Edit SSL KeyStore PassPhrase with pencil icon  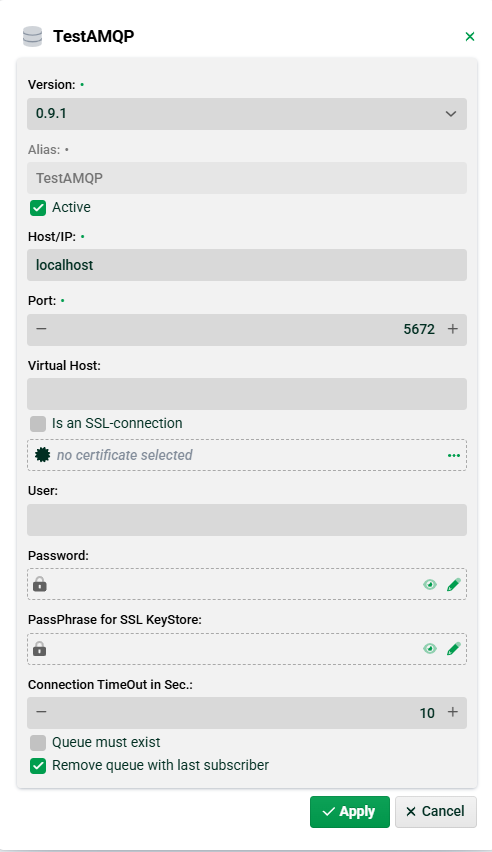coord(453,649)
